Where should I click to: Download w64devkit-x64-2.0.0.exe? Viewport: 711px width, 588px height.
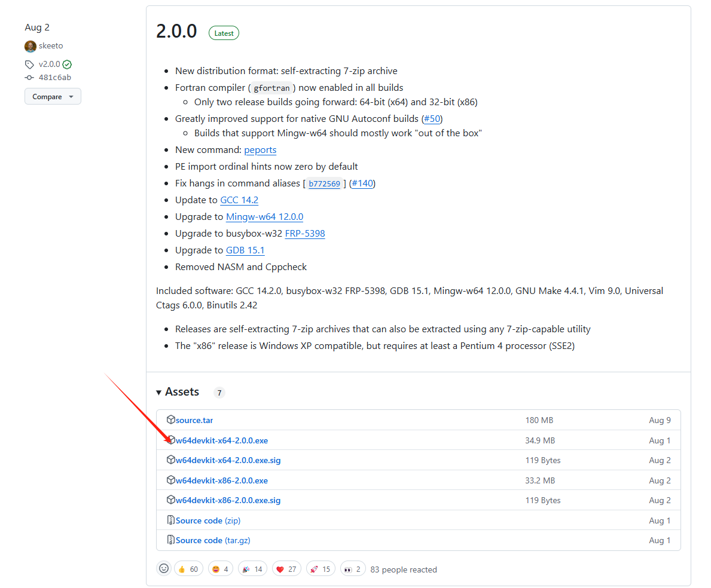pos(222,440)
